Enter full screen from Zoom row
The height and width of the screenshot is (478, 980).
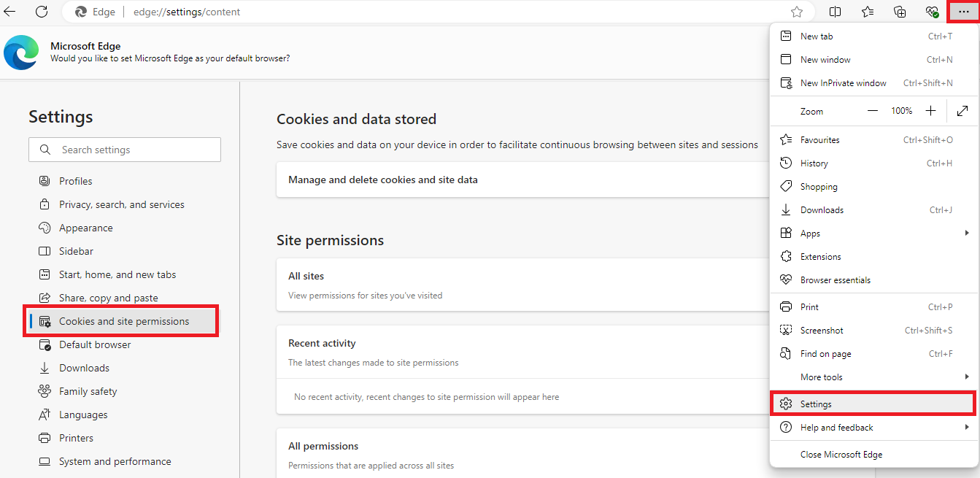point(962,111)
